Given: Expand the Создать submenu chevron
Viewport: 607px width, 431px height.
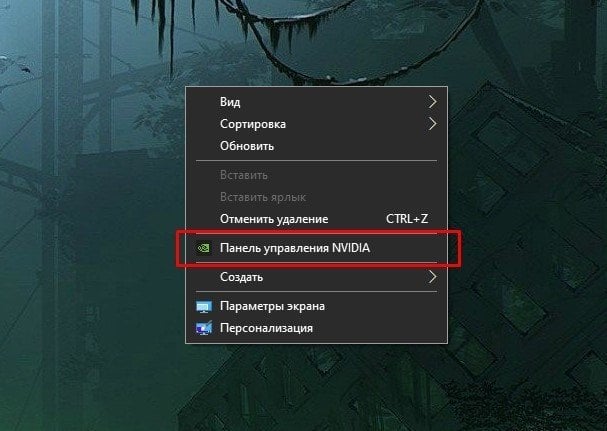Looking at the screenshot, I should 432,277.
